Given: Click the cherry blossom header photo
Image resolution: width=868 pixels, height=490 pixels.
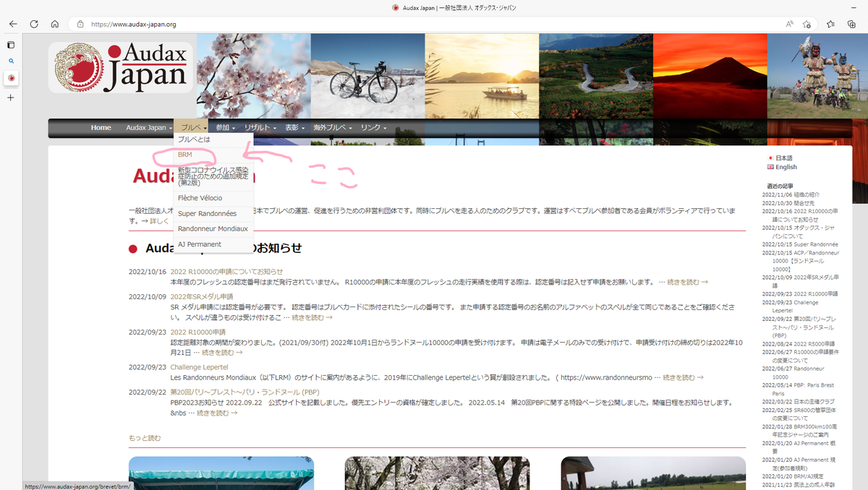Looking at the screenshot, I should coord(253,76).
